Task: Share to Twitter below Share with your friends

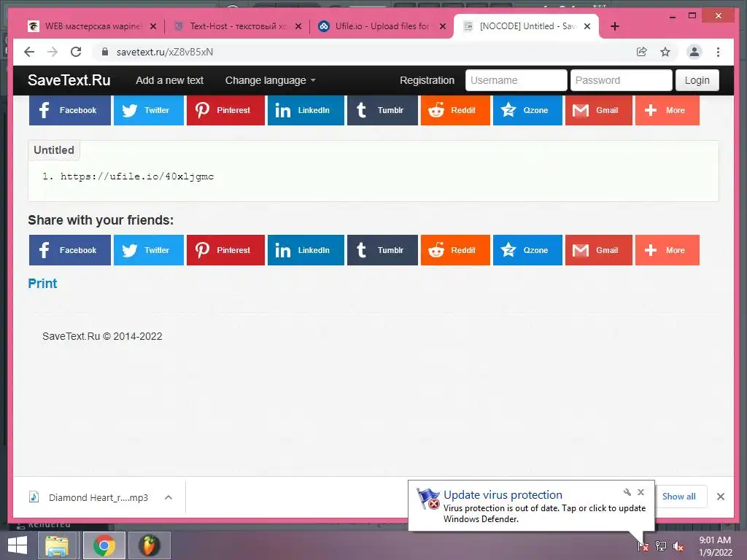Action: point(149,250)
